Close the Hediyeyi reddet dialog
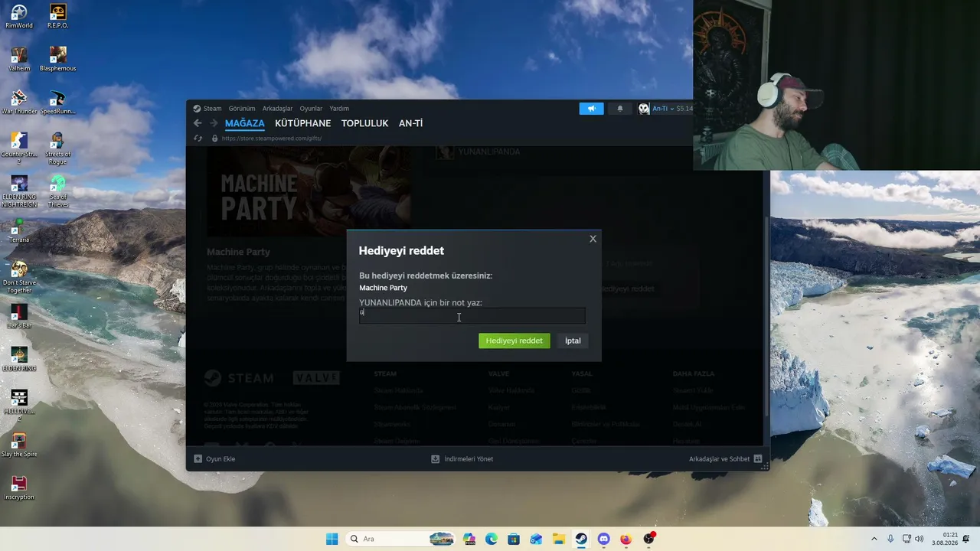The image size is (980, 551). point(593,239)
